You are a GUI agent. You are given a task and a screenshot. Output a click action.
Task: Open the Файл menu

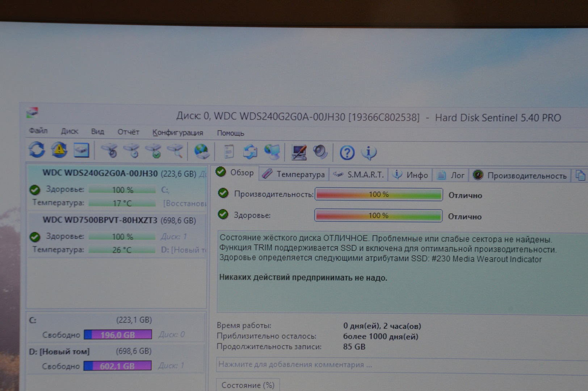click(38, 131)
